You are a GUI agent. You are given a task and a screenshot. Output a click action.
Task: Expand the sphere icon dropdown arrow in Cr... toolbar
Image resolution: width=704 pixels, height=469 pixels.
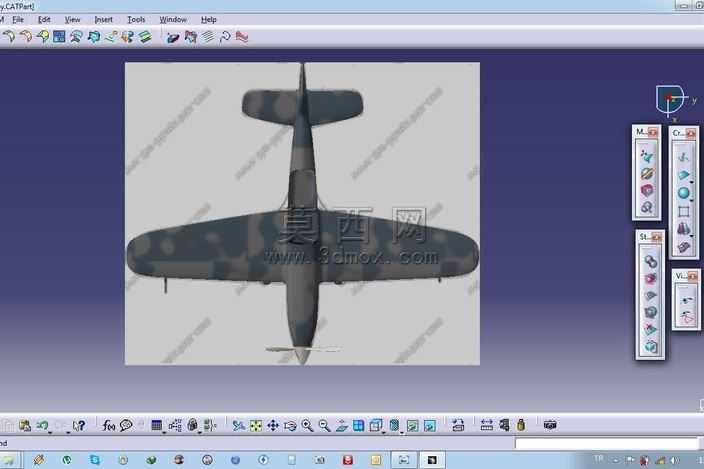tap(692, 200)
